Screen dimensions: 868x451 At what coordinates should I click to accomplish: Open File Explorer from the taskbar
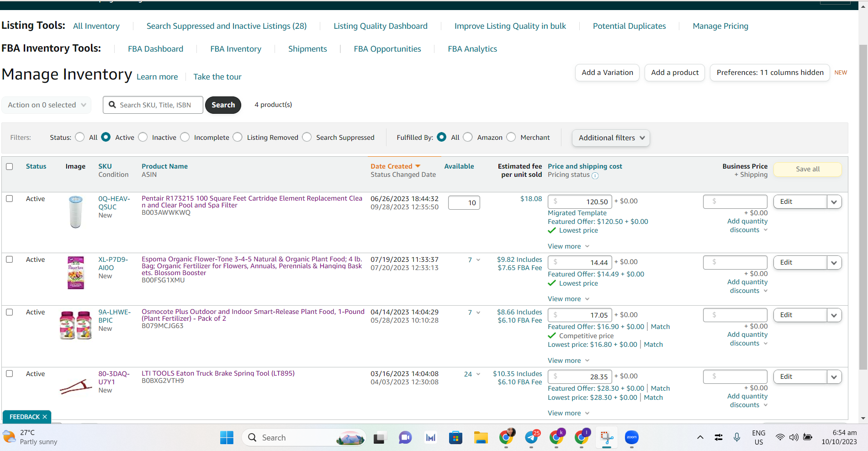(481, 438)
